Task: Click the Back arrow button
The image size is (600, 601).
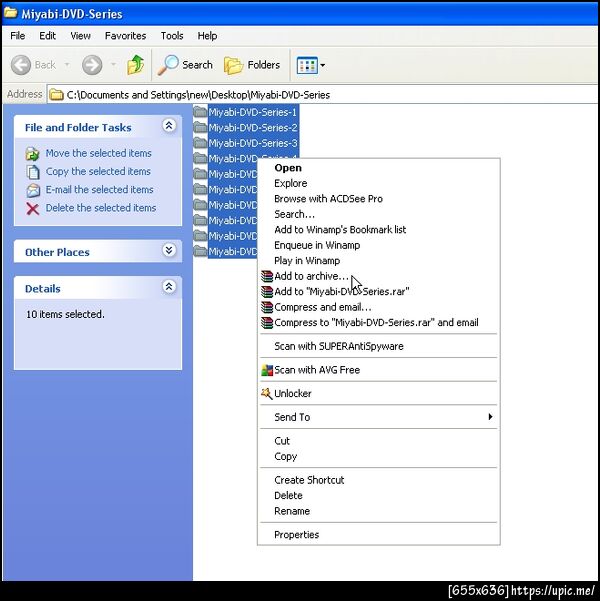Action: tap(21, 65)
